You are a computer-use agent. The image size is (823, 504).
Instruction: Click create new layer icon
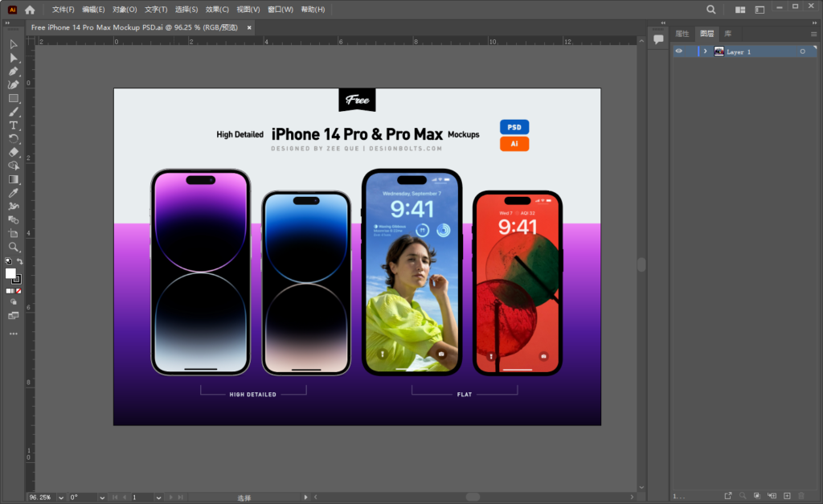[x=787, y=496]
